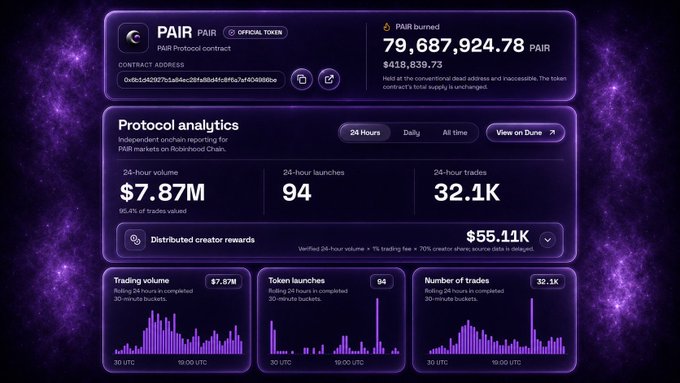Viewport: 680px width, 383px height.
Task: Click the Number of trades chart
Action: click(497, 326)
